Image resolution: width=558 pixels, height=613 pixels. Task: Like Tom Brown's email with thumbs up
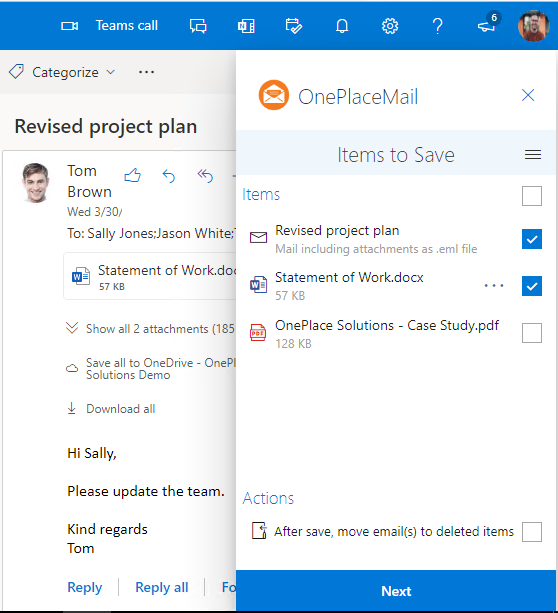click(x=133, y=176)
